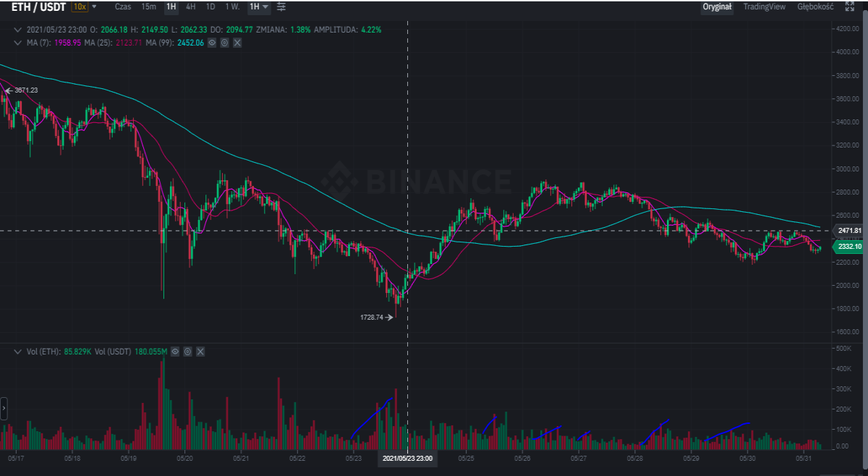Click the 3000.00 price axis label

point(846,169)
